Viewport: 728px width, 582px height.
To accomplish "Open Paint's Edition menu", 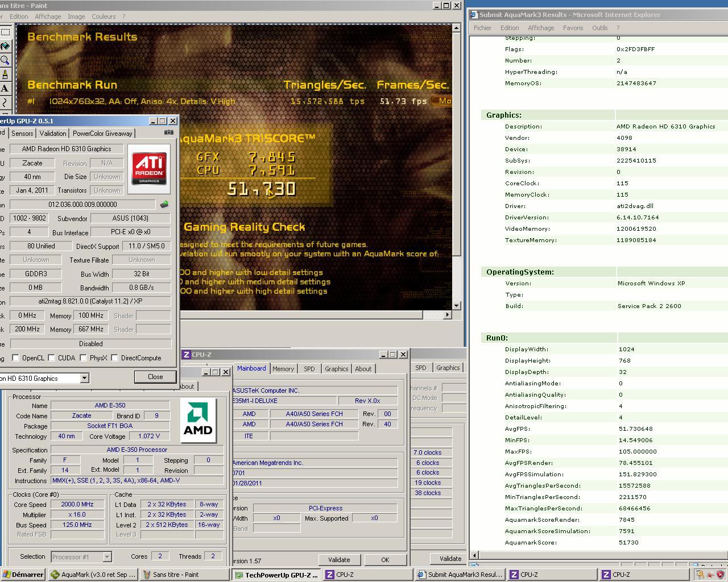I will 18,16.
